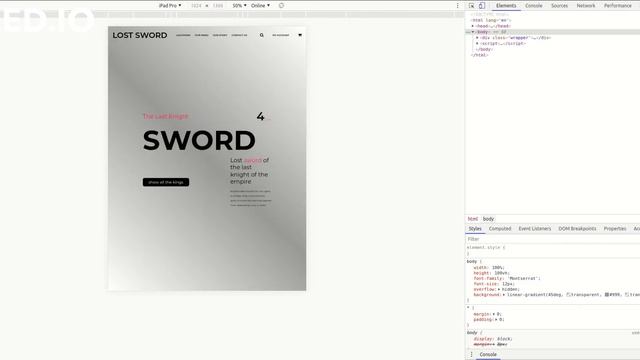The width and height of the screenshot is (640, 360).
Task: Click the LOST SWORD logo
Action: pyautogui.click(x=140, y=35)
